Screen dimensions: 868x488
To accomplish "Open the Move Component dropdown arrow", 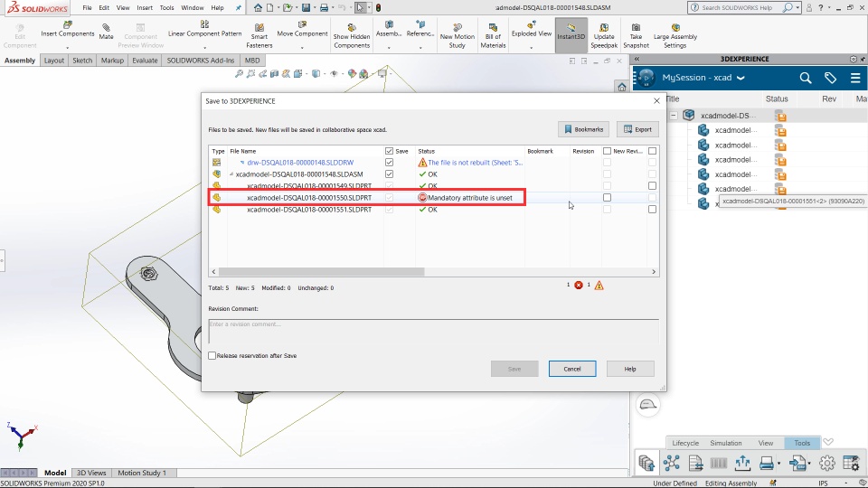I will click(302, 48).
